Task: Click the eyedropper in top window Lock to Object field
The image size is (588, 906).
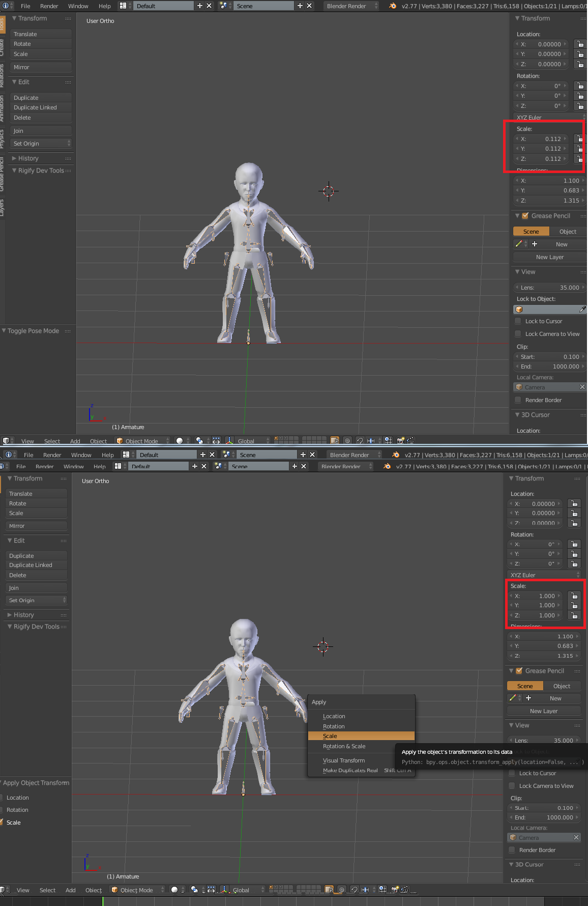Action: click(582, 309)
